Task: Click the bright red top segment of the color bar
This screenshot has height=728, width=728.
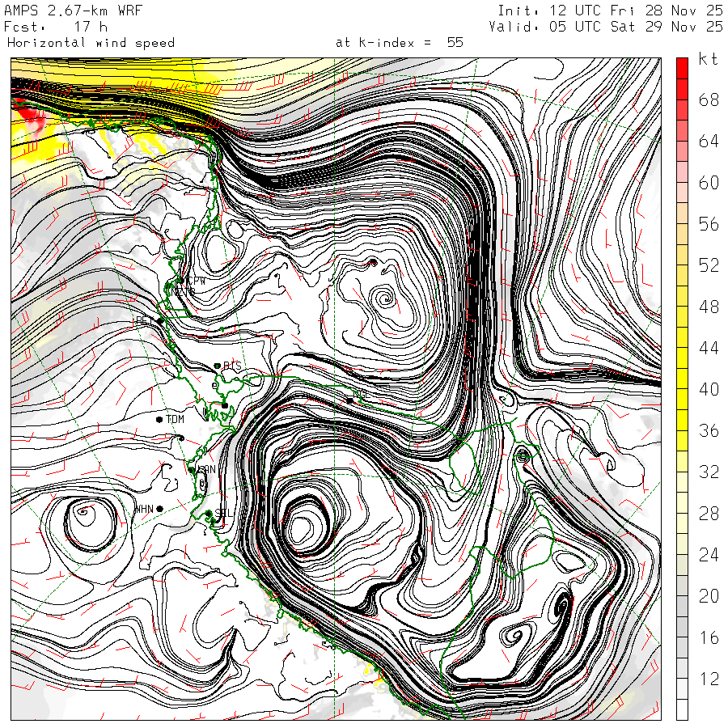Action: pos(682,68)
